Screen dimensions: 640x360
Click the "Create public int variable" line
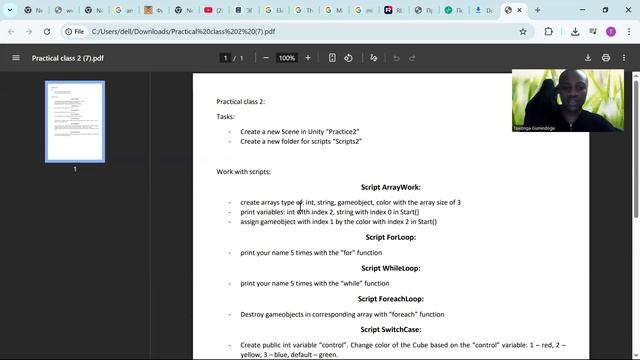tap(403, 350)
